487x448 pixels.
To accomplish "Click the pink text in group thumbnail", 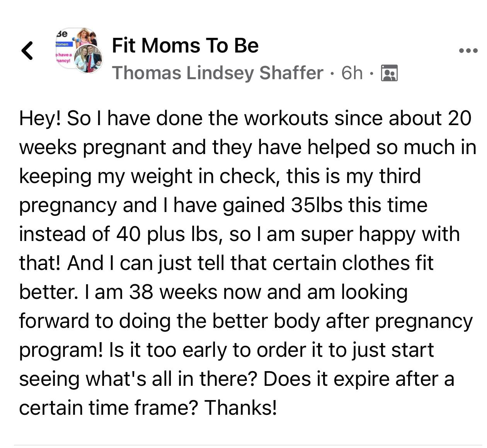I will pos(63,58).
